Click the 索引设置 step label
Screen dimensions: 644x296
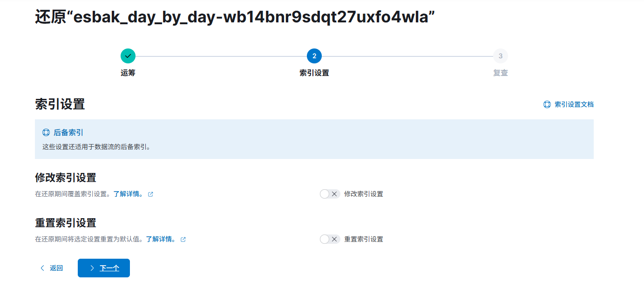click(314, 73)
